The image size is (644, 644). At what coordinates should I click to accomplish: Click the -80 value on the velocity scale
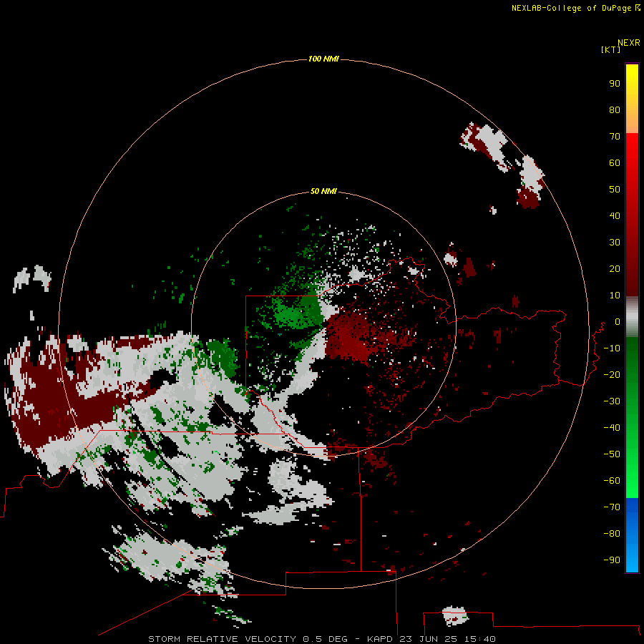click(612, 534)
